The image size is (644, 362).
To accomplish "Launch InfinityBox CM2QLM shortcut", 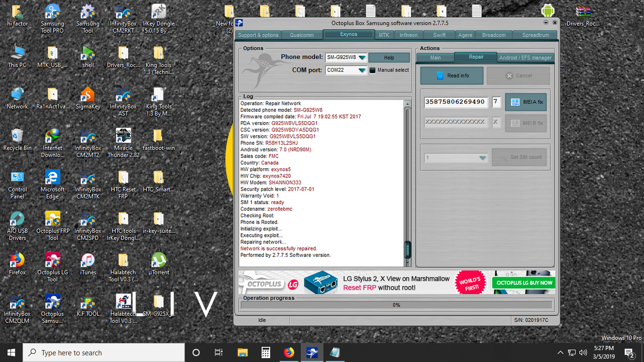I will point(17,309).
